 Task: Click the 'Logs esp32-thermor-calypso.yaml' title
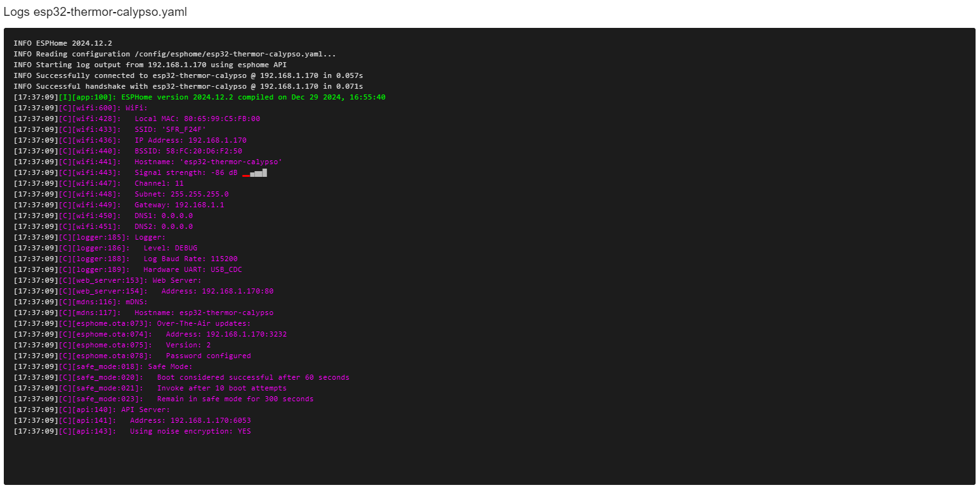tap(95, 12)
